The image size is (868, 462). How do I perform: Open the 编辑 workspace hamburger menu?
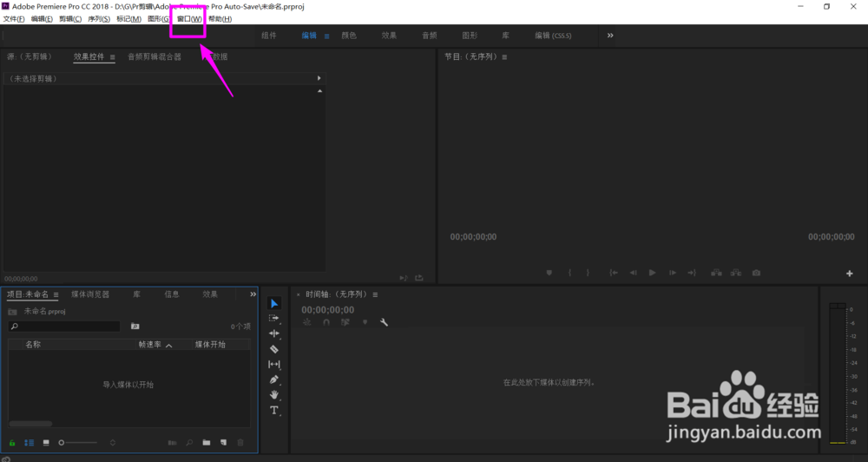click(326, 36)
